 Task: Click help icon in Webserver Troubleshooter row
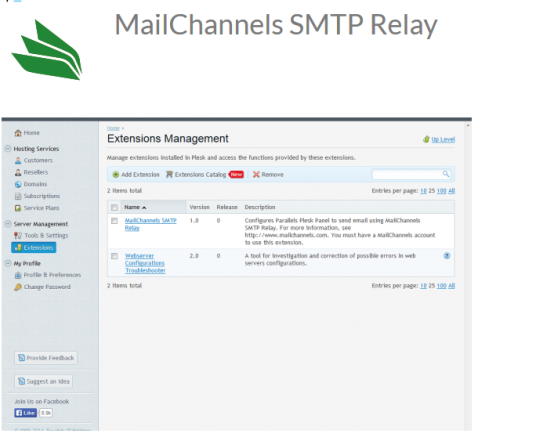pyautogui.click(x=447, y=256)
